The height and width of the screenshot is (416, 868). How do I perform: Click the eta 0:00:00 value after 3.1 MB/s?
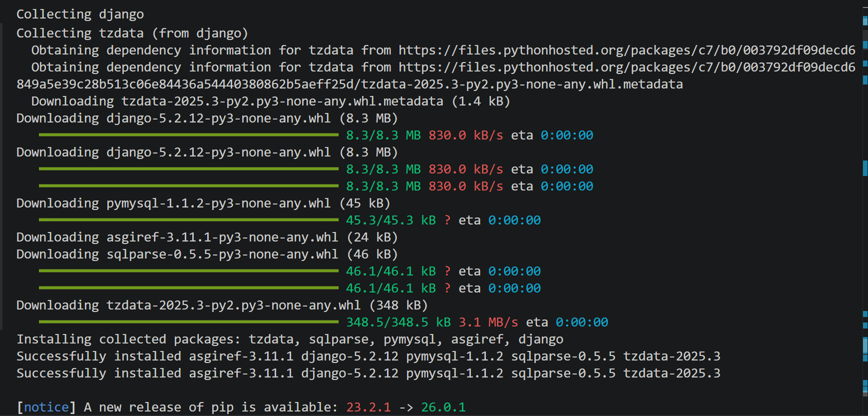582,322
